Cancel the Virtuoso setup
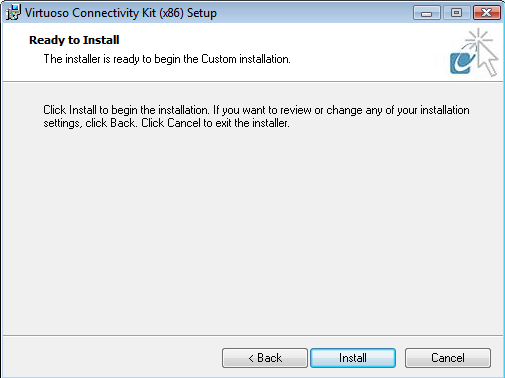 (448, 358)
